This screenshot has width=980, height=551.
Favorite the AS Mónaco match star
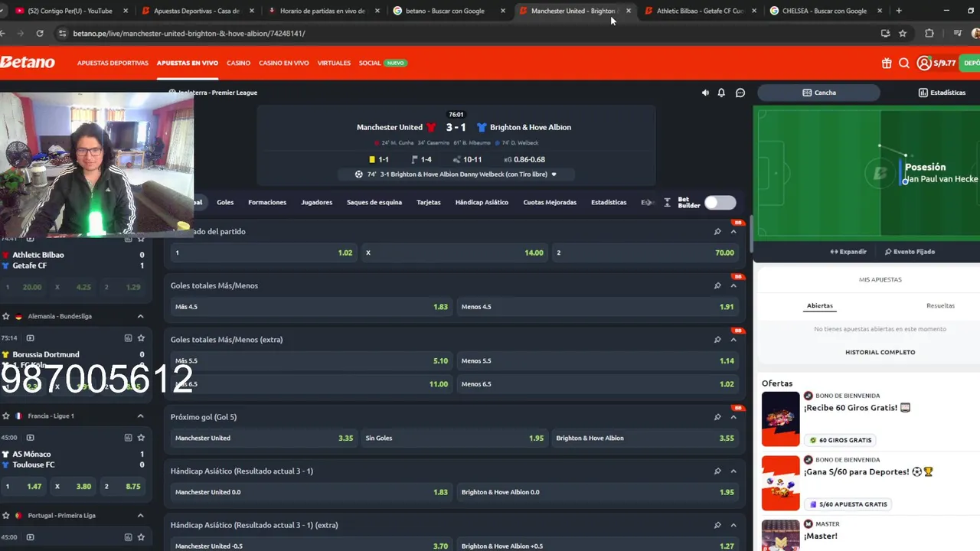141,438
